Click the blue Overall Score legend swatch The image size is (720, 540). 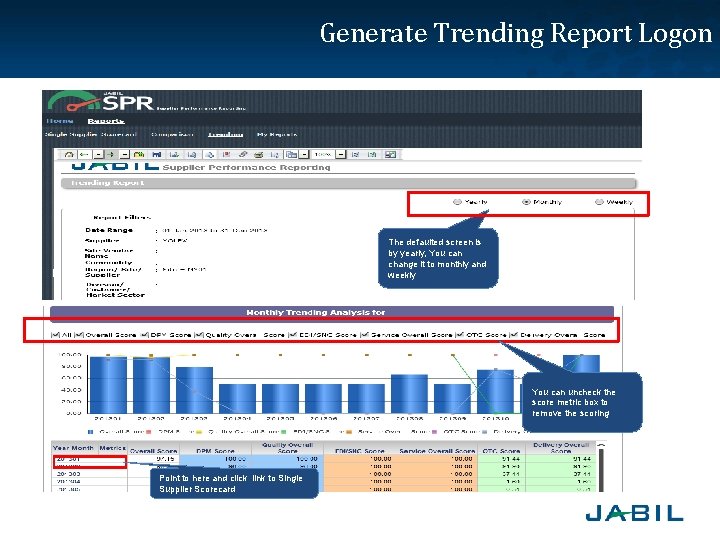click(x=90, y=432)
